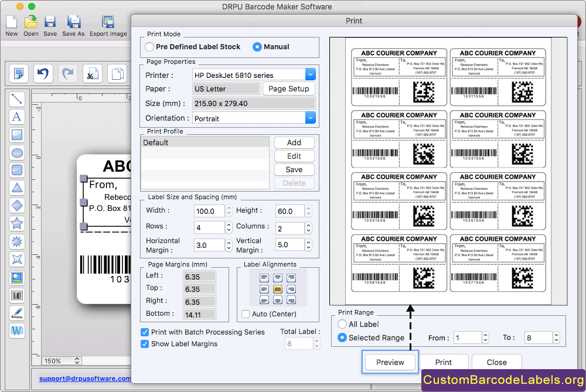Click the label properties note icon
Screen dimensions: 586x392
(19, 73)
